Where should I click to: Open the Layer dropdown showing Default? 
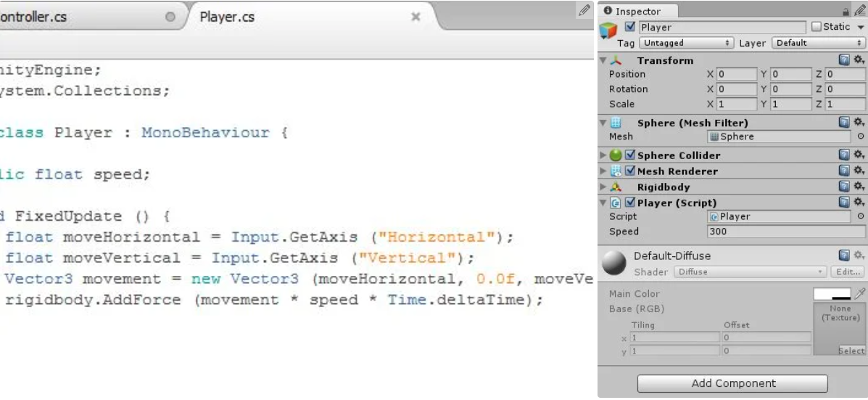click(818, 43)
